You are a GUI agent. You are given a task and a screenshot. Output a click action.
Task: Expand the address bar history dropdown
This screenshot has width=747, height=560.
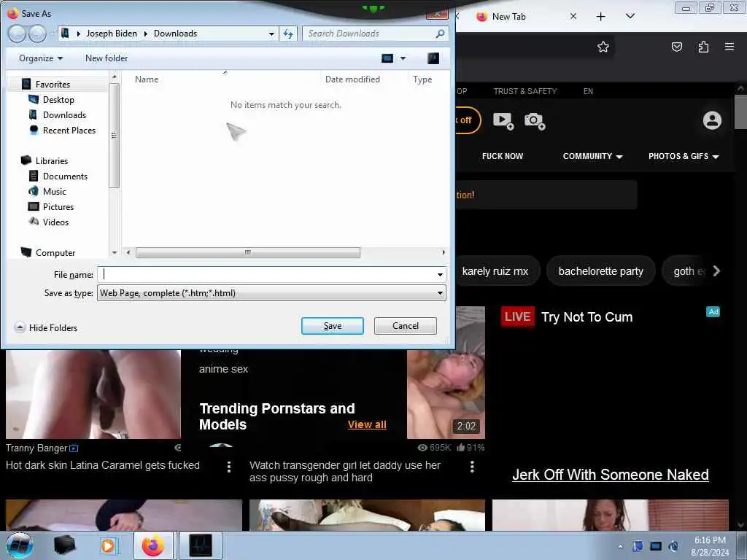coord(271,34)
